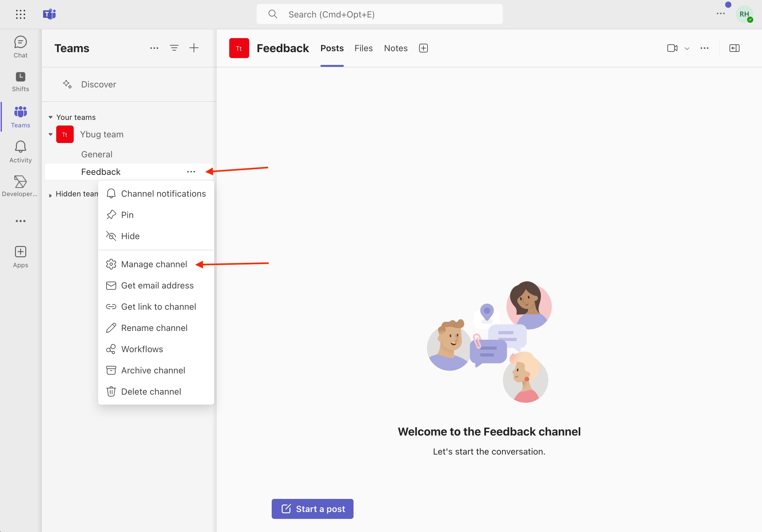Click the Search bar to focus it

coord(380,14)
